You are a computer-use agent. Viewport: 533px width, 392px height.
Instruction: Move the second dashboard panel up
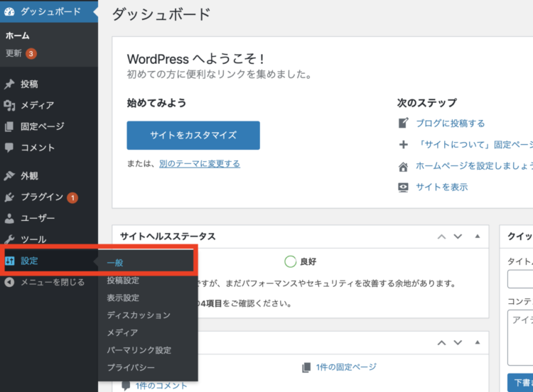441,342
